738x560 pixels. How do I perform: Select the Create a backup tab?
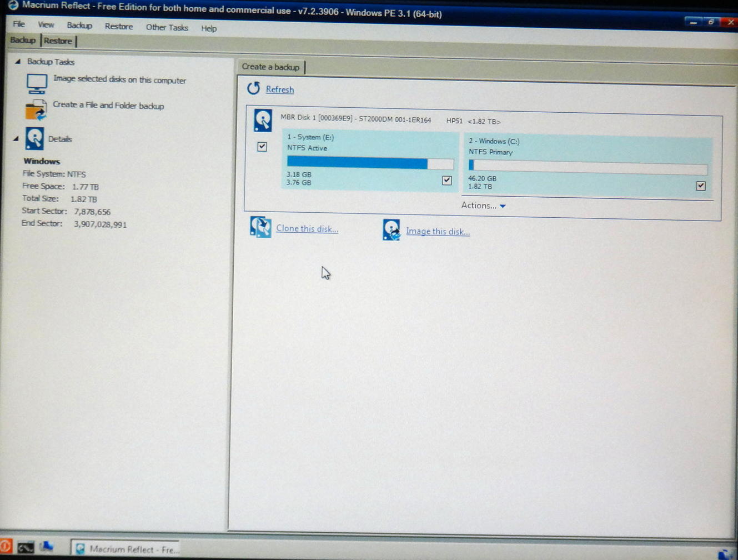pyautogui.click(x=270, y=67)
